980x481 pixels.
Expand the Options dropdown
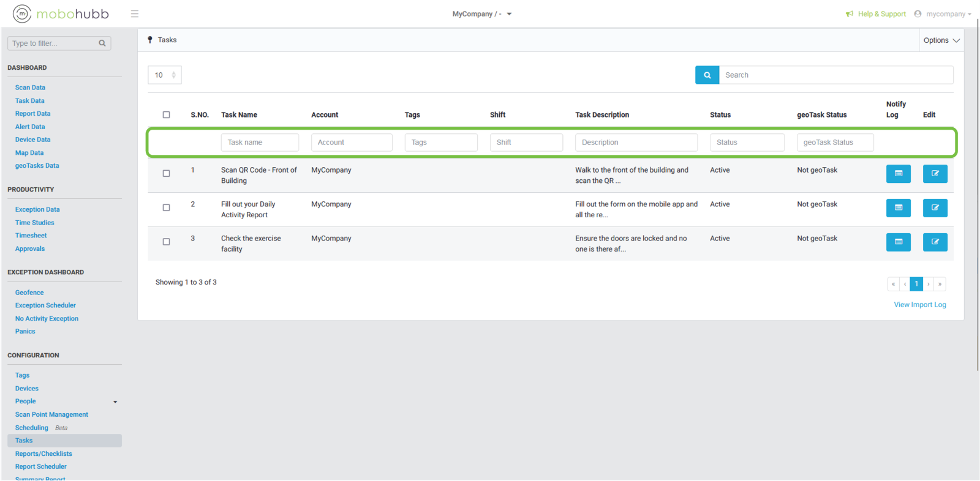(941, 40)
